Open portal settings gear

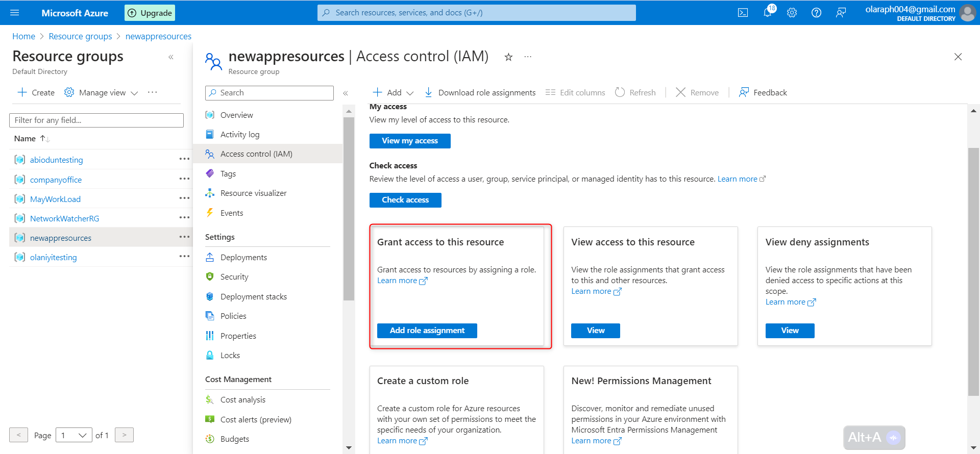pos(792,13)
